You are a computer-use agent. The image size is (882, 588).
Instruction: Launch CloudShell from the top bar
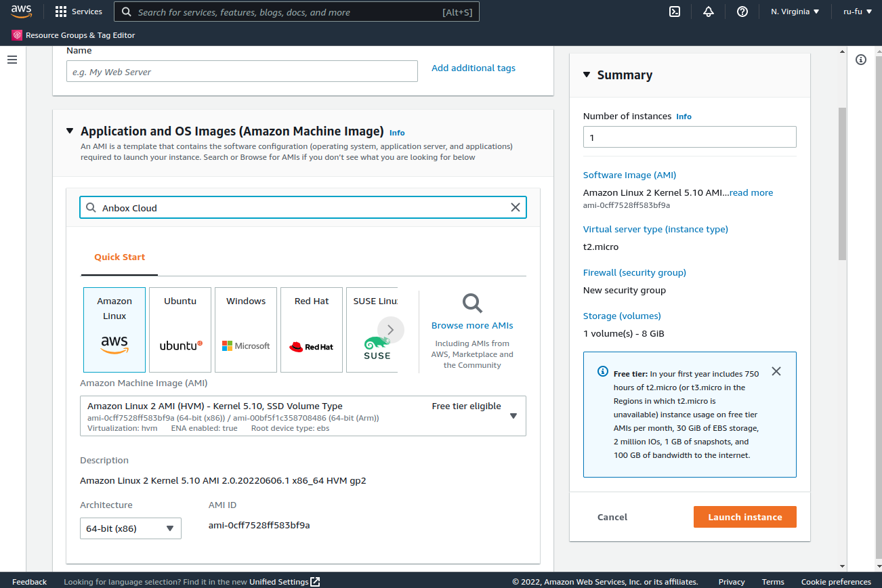(x=675, y=12)
